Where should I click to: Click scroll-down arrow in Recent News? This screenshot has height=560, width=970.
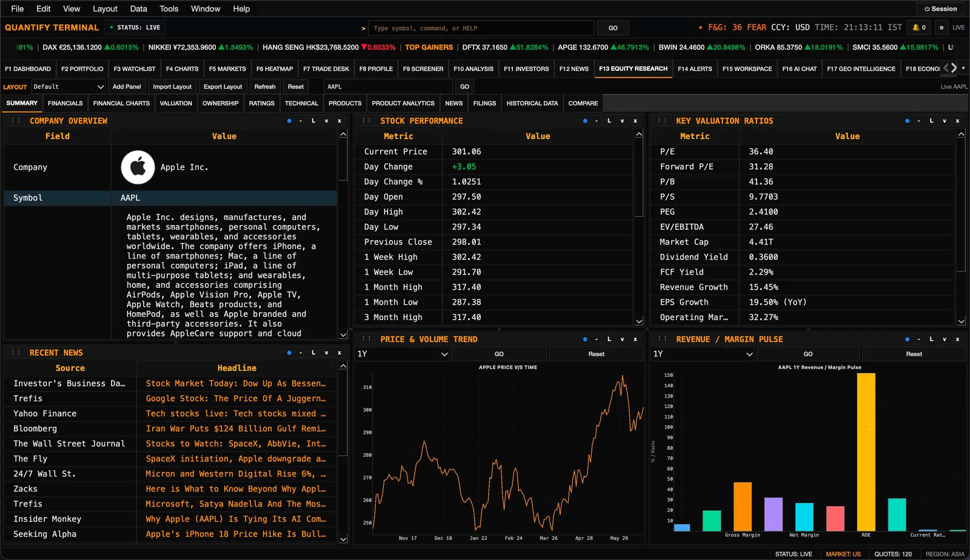pyautogui.click(x=343, y=539)
